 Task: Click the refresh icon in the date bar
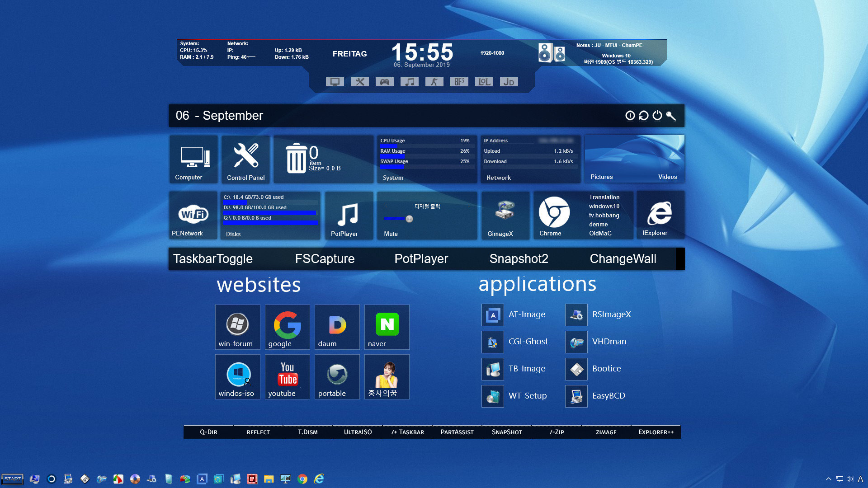tap(644, 116)
